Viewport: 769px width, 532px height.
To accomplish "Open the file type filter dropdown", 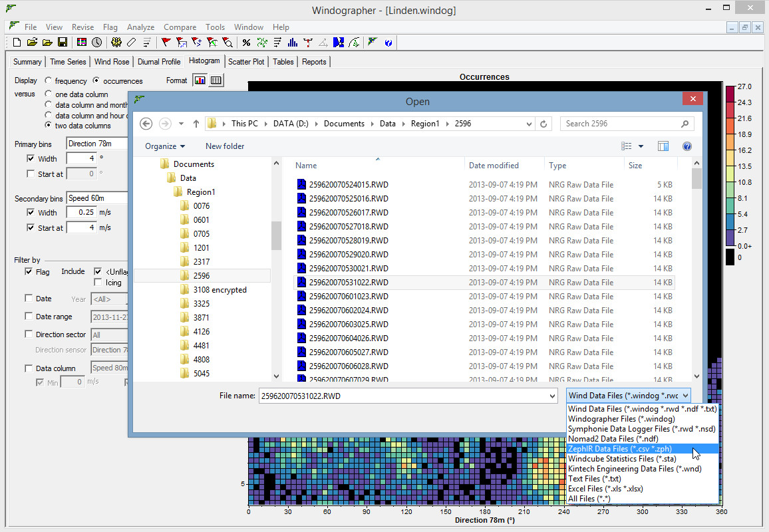I will point(629,396).
